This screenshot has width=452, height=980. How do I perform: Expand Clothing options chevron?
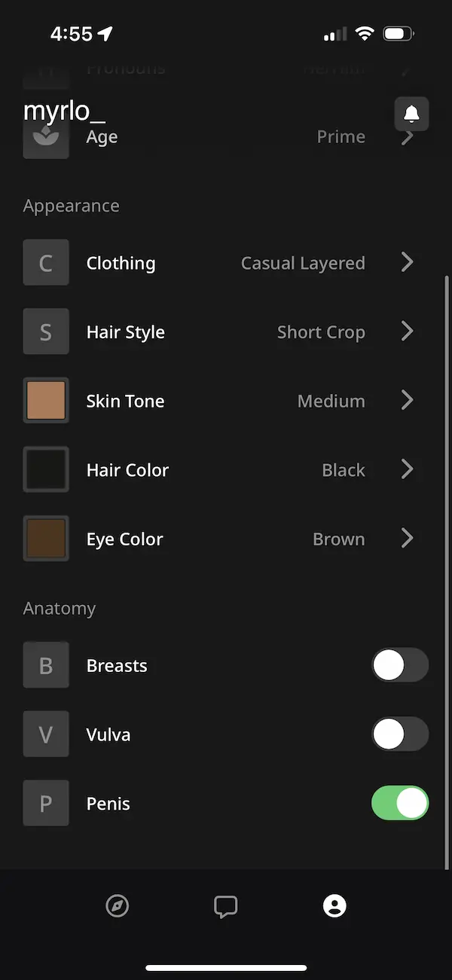point(407,262)
